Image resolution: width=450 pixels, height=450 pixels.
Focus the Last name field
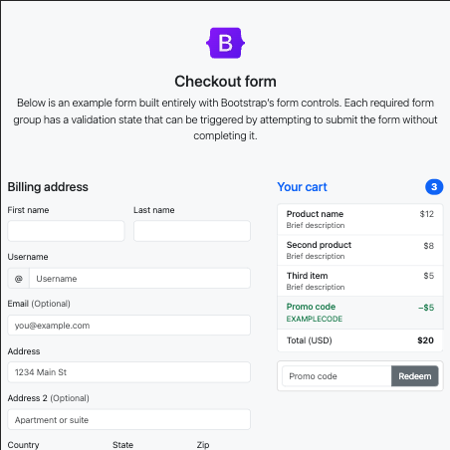[x=192, y=231]
